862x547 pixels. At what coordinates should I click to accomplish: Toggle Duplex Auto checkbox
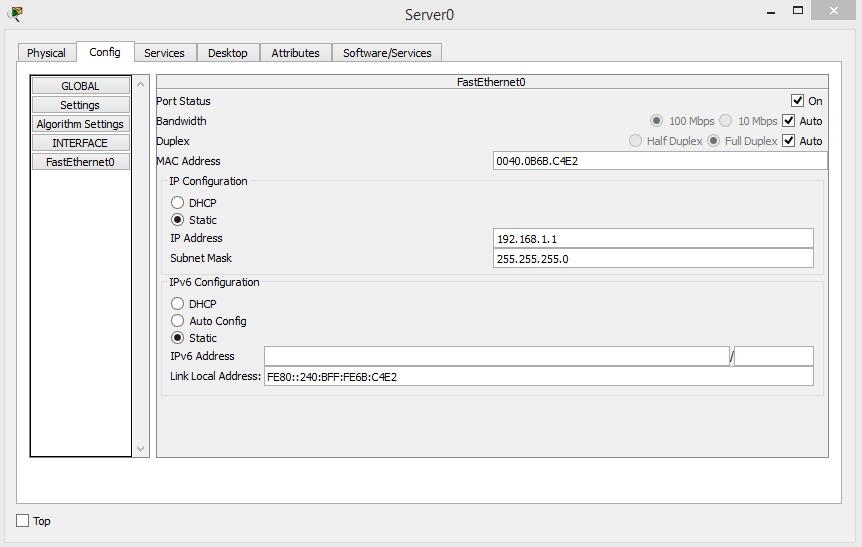point(788,141)
